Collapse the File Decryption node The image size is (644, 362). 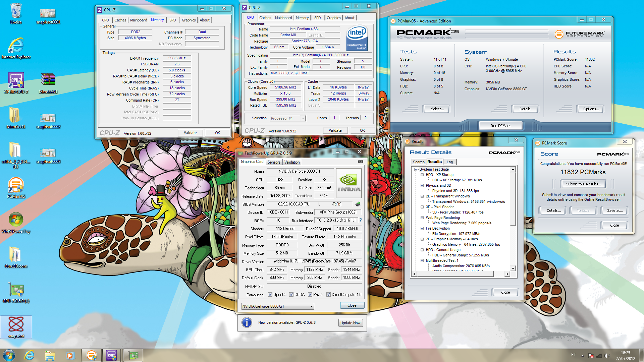[422, 229]
